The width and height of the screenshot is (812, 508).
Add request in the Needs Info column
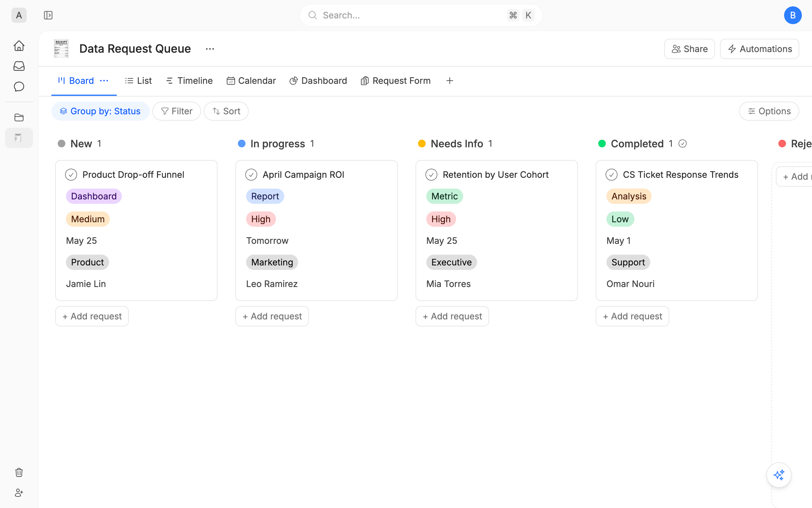pyautogui.click(x=452, y=316)
